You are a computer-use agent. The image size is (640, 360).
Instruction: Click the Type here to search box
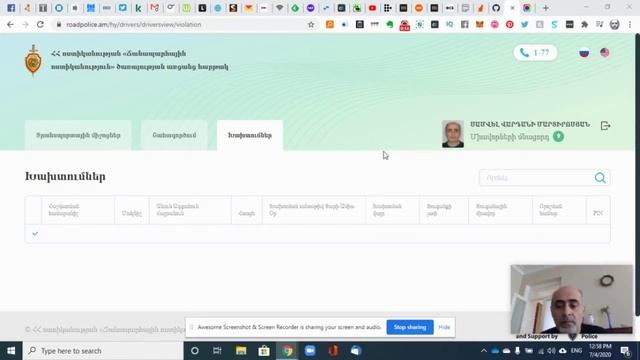pos(103,351)
